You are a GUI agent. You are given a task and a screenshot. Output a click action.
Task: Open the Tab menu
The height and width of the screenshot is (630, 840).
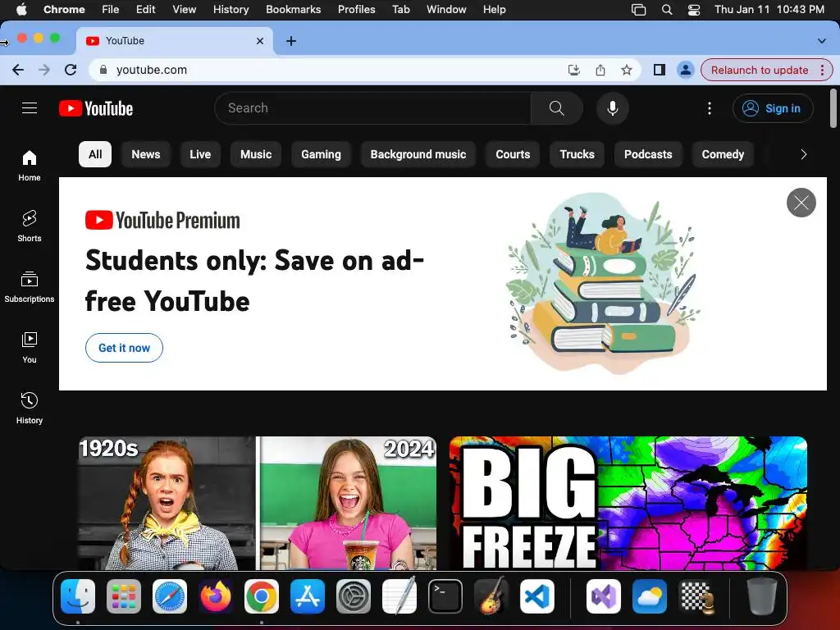coord(400,9)
